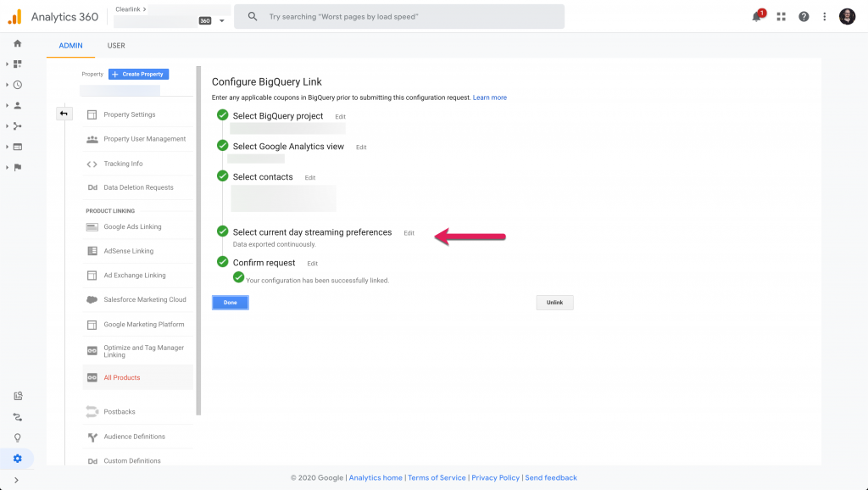Open the Conversions flag icon in sidebar
The image size is (868, 490).
[18, 167]
